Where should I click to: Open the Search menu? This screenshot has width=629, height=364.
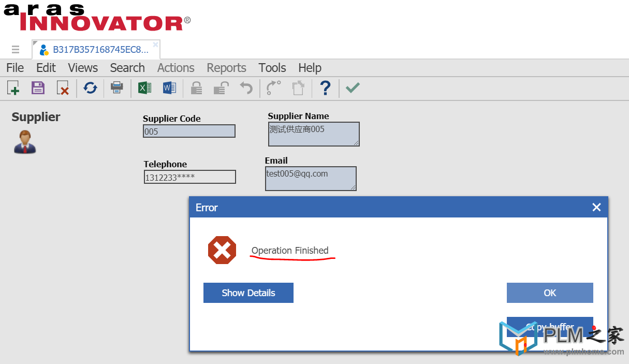(x=127, y=68)
